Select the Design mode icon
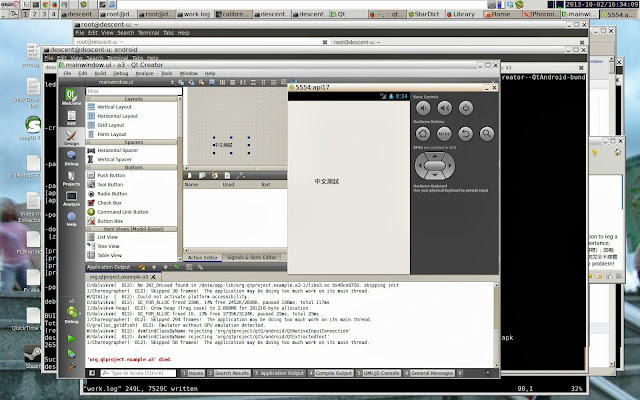Screen dimensions: 640x400 [71, 138]
